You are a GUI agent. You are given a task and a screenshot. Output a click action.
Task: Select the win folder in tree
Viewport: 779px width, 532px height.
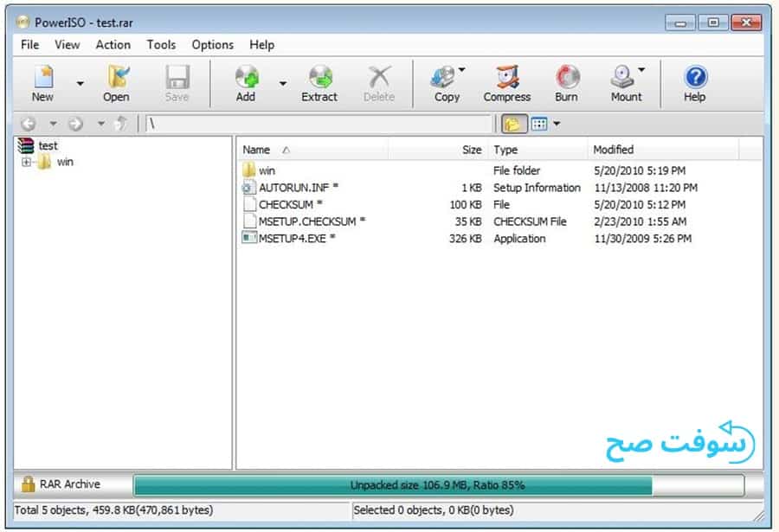(65, 162)
